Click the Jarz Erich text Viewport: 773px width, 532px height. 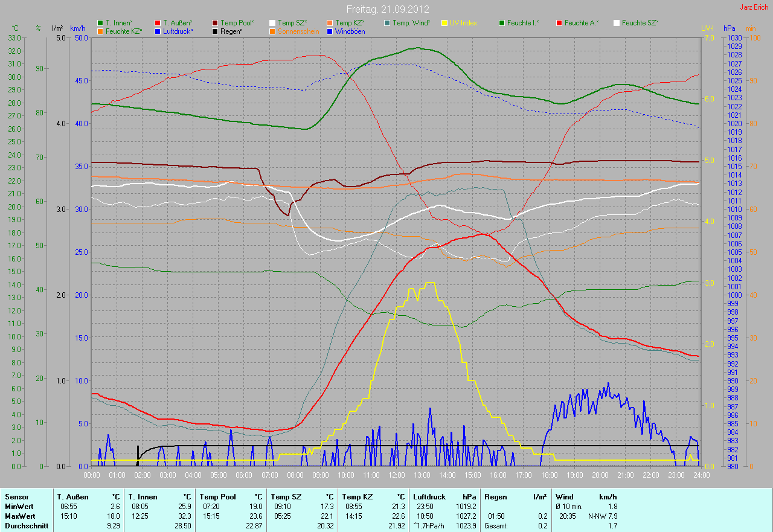coord(755,8)
